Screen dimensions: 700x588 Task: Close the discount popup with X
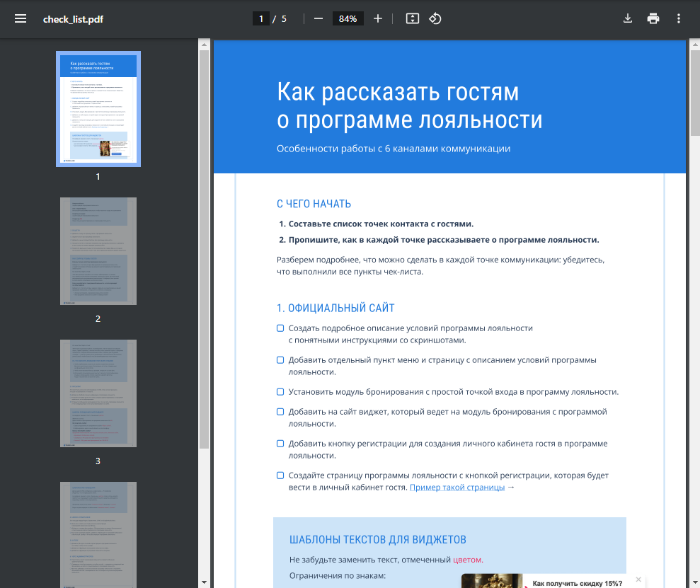[638, 580]
